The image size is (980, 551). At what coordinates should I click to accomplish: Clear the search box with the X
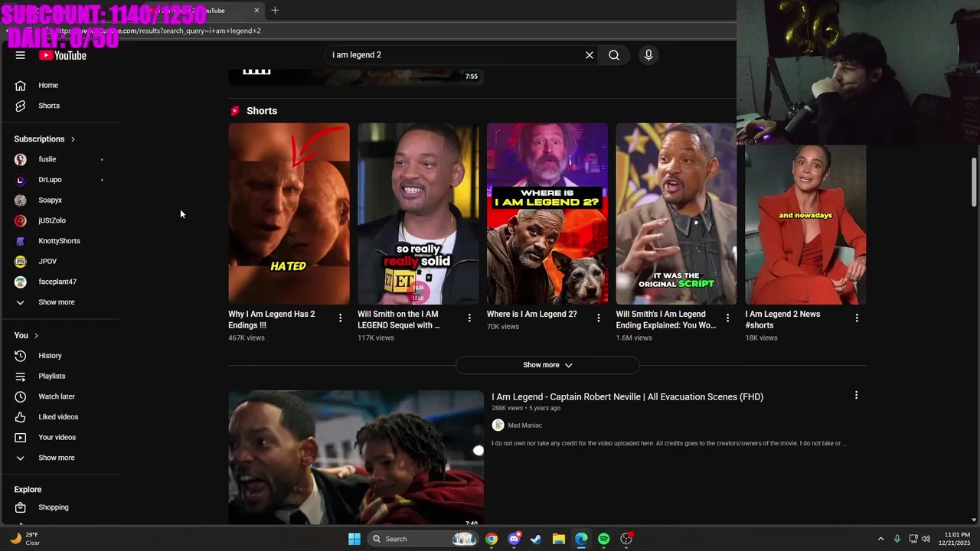[x=590, y=55]
